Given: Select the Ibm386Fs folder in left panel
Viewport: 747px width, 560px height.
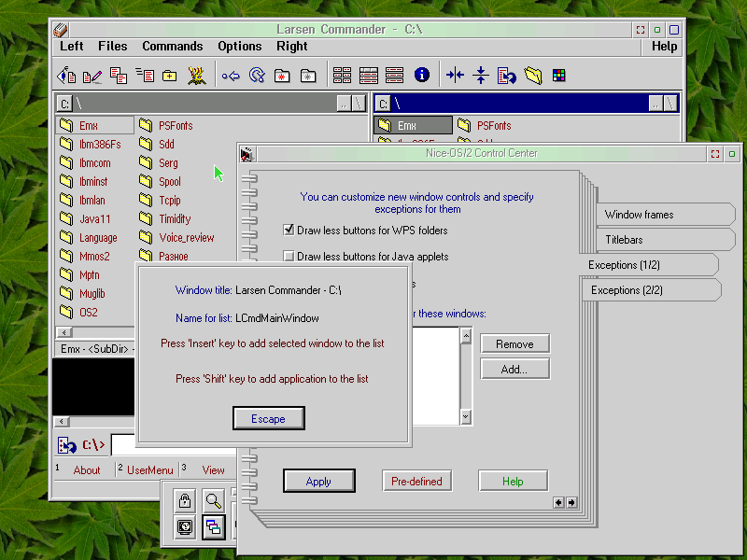Looking at the screenshot, I should pyautogui.click(x=91, y=145).
